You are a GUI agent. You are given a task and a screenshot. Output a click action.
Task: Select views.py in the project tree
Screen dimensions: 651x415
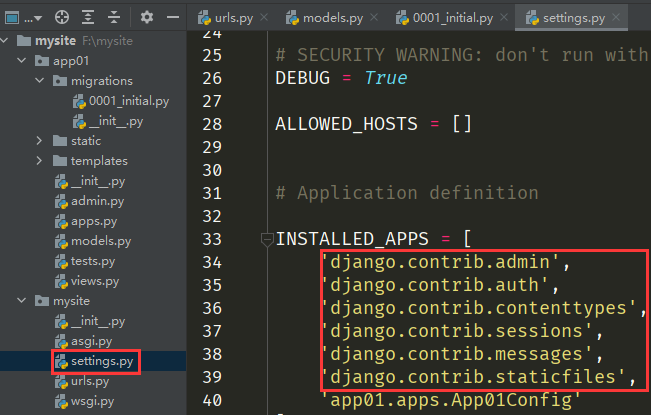95,281
